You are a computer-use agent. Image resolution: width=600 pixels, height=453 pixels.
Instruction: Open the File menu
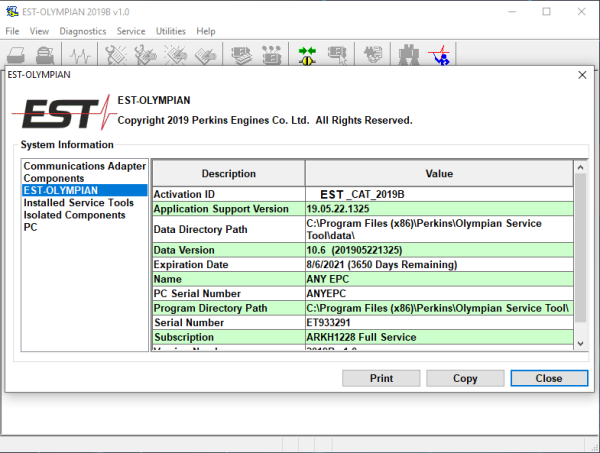click(x=12, y=31)
